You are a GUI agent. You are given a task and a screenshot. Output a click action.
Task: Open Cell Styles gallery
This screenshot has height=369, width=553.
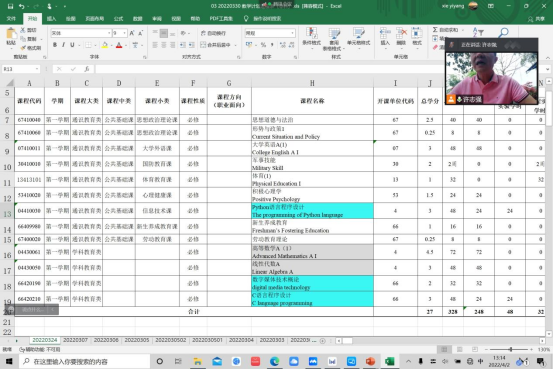(x=359, y=37)
